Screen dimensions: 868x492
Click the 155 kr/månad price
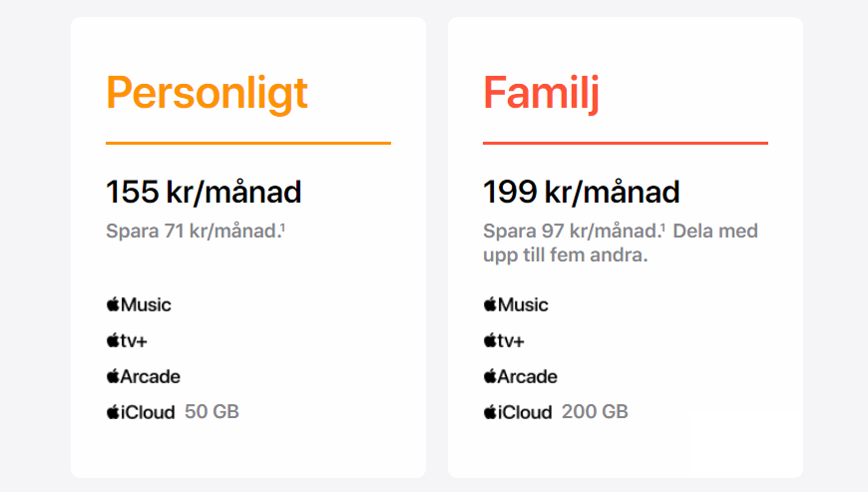click(x=204, y=192)
